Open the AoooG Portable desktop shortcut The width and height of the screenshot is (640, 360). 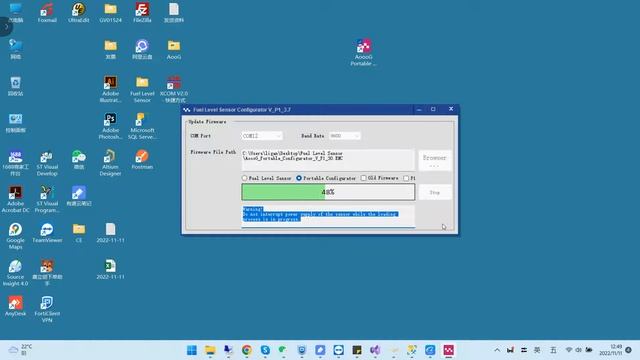click(x=363, y=52)
